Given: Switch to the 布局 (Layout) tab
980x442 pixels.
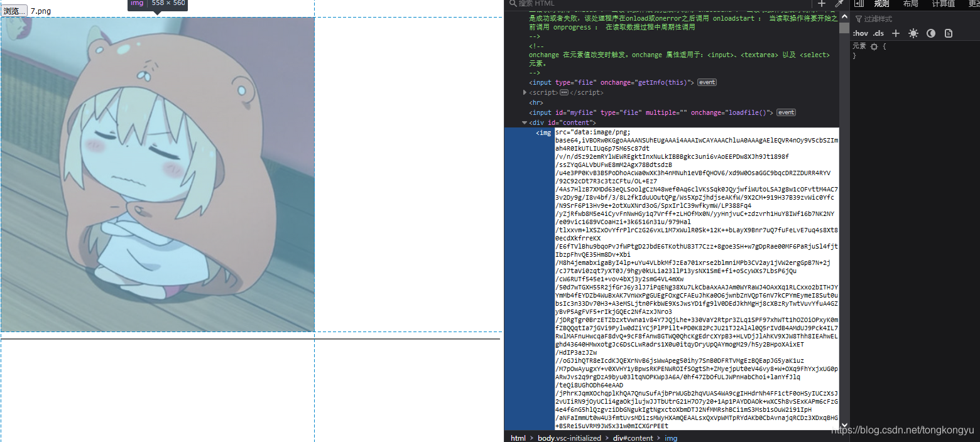Looking at the screenshot, I should click(910, 4).
